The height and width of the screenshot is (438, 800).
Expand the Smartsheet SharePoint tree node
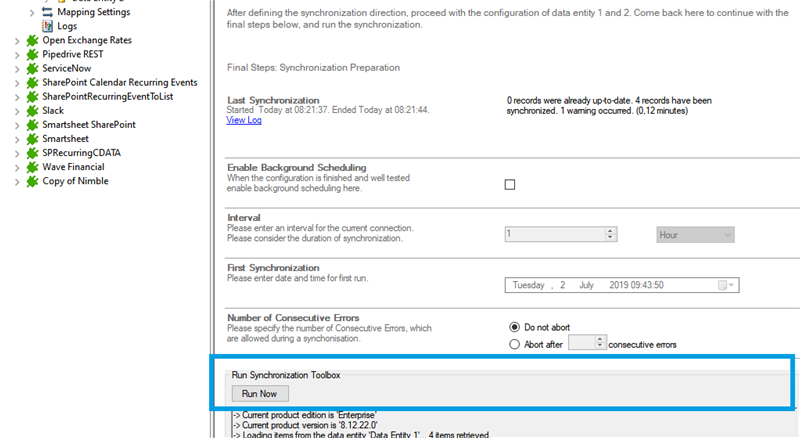tap(18, 125)
